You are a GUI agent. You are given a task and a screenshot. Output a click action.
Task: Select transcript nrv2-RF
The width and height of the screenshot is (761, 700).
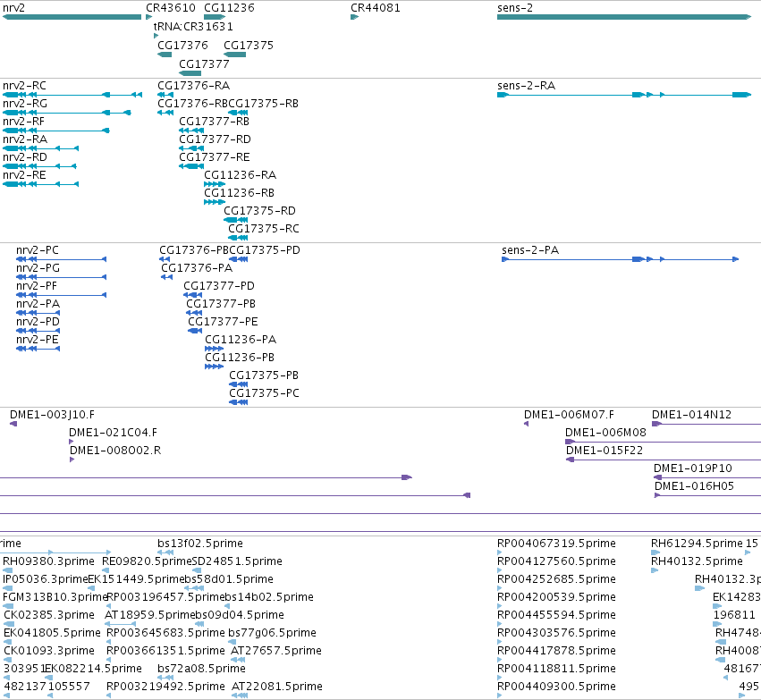(x=23, y=122)
